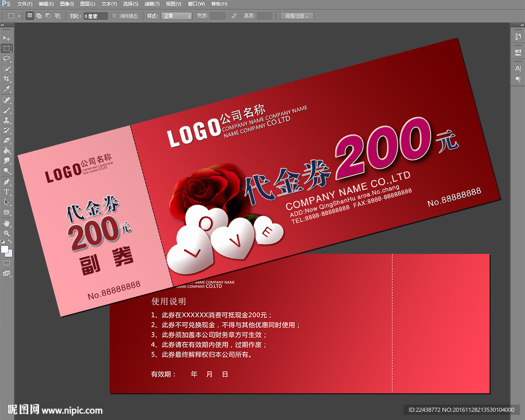Select the Clone Stamp tool
Image resolution: width=525 pixels, height=420 pixels.
6,120
